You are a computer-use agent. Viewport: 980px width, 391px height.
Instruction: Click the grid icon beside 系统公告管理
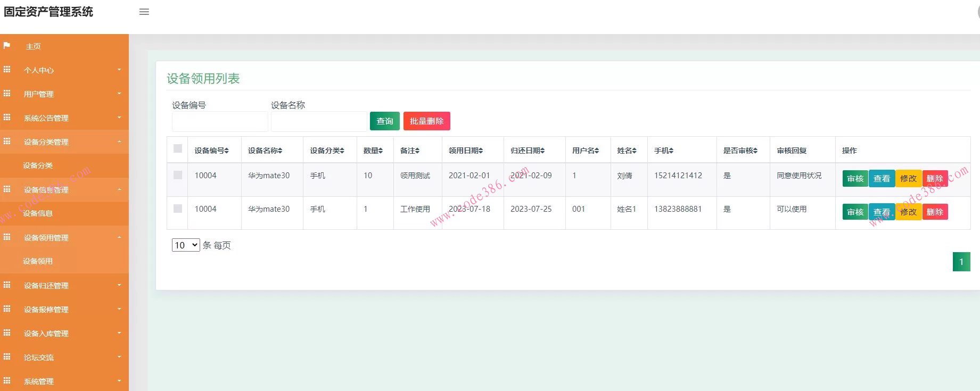7,118
